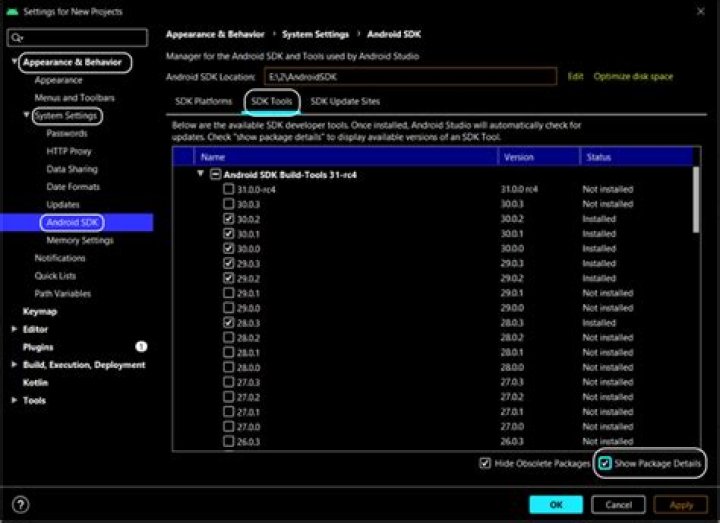The height and width of the screenshot is (523, 720).
Task: Open Notifications settings
Action: point(60,258)
